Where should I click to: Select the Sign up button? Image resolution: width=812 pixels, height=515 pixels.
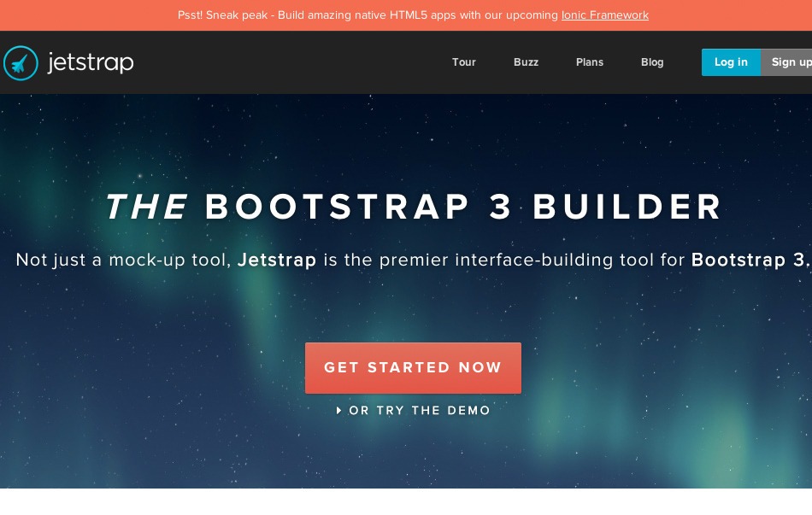[x=786, y=62]
